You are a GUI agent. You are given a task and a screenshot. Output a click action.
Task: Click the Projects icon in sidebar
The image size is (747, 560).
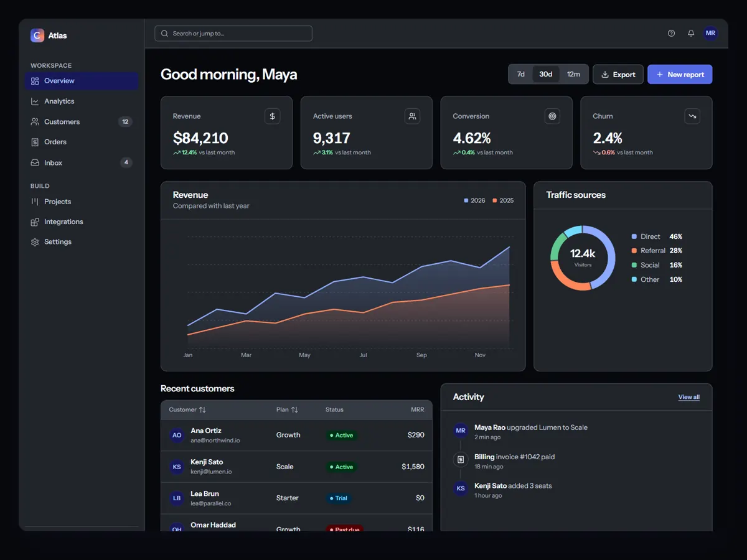[x=35, y=202]
